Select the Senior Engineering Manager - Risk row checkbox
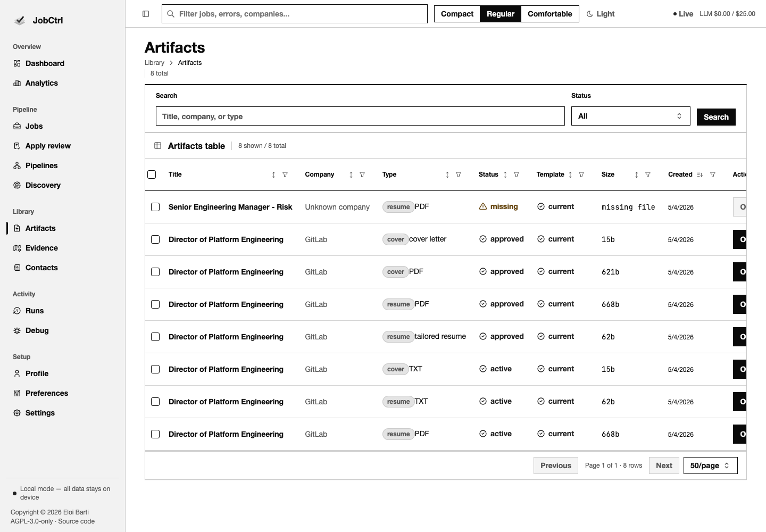The height and width of the screenshot is (532, 766). 155,207
